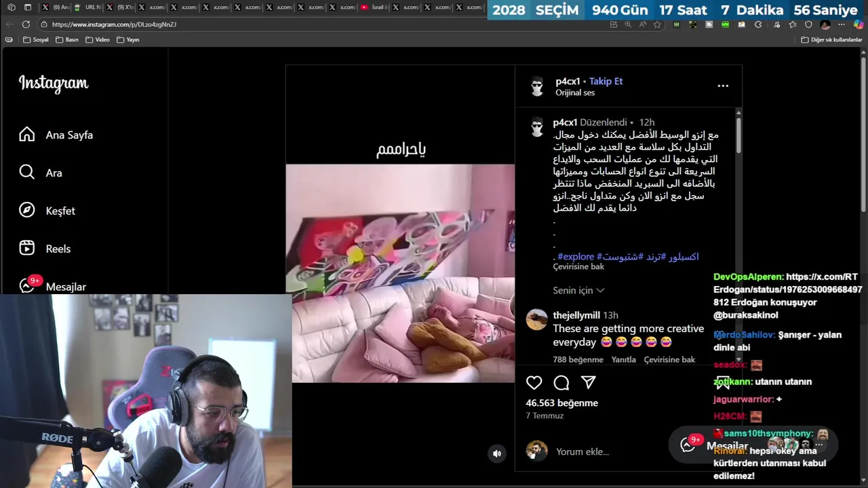Share post with paper plane icon

click(x=589, y=383)
